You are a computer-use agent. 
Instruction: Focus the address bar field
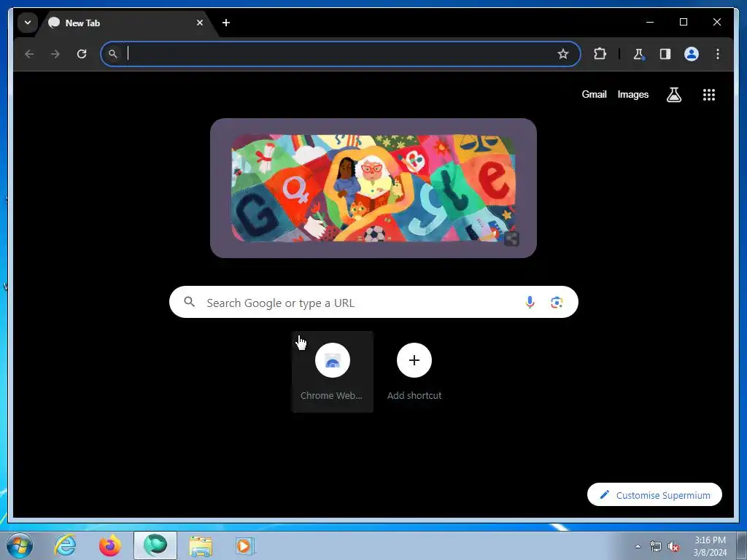pyautogui.click(x=340, y=54)
